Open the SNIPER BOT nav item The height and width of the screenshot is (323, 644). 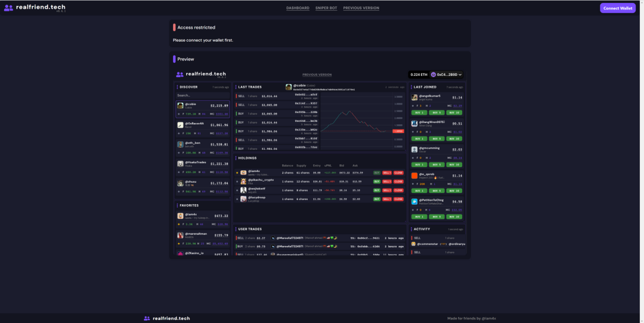pyautogui.click(x=326, y=8)
